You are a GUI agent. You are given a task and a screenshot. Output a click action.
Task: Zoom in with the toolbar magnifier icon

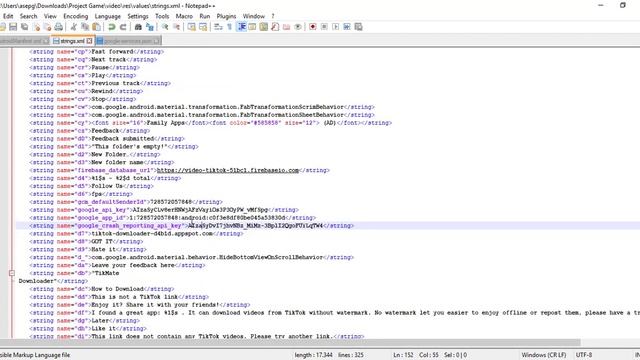pyautogui.click(x=165, y=27)
